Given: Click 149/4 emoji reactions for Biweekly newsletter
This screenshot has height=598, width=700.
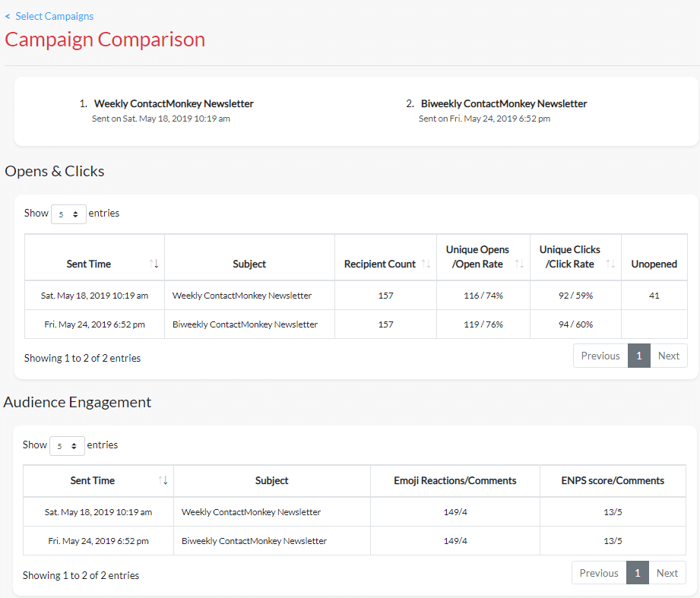Looking at the screenshot, I should (x=455, y=541).
